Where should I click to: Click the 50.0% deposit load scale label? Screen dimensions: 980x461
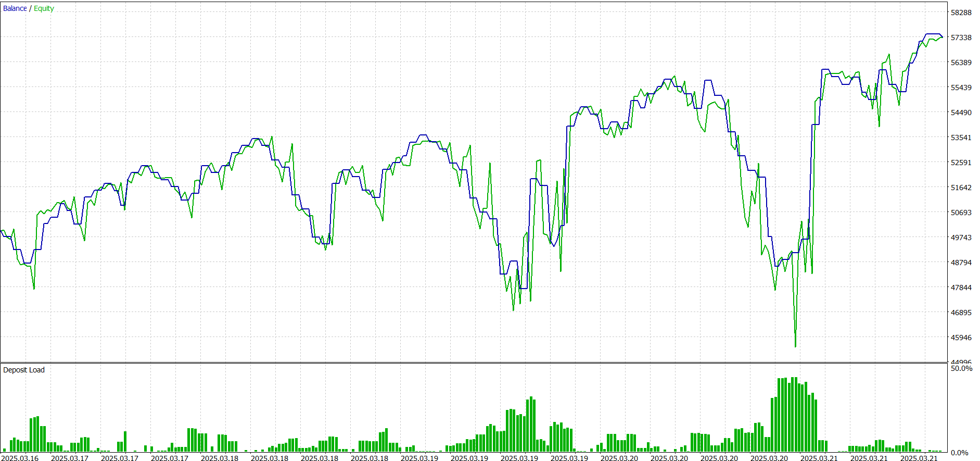click(x=961, y=368)
